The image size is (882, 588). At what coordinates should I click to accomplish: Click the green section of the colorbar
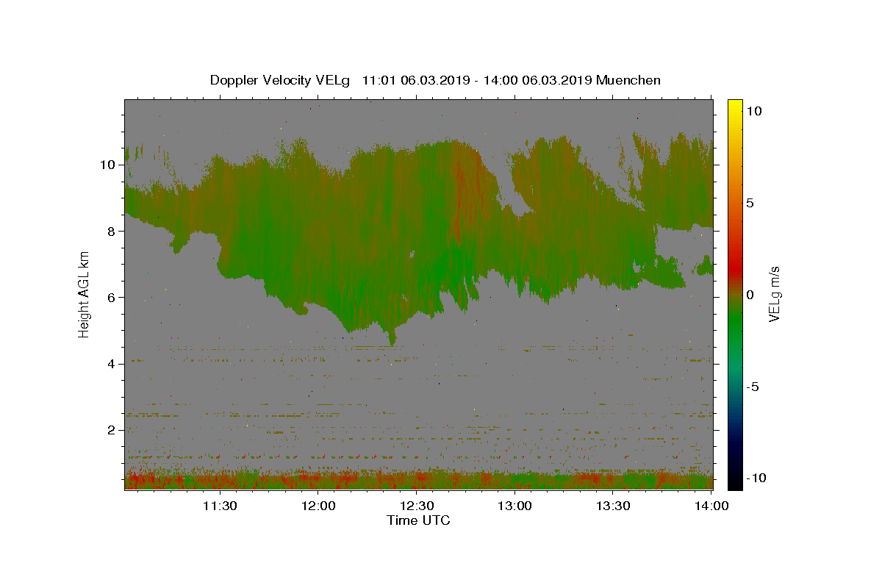(x=734, y=323)
